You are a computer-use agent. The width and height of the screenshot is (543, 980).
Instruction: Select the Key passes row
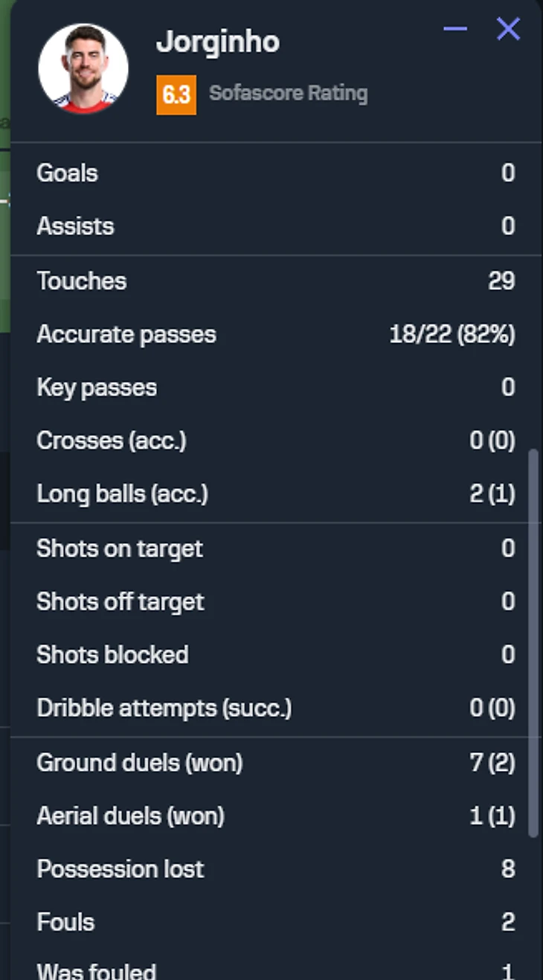pos(275,388)
